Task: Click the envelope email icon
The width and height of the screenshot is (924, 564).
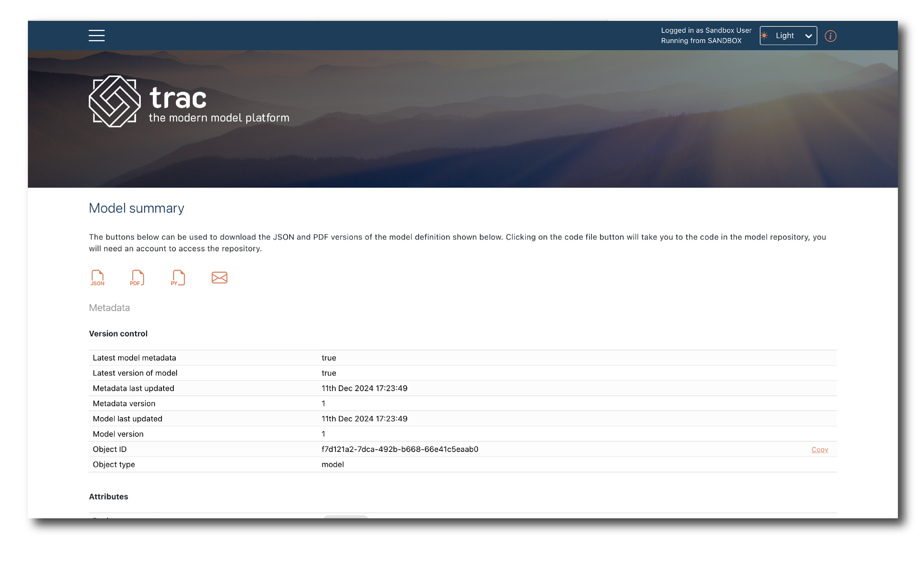Action: tap(219, 277)
